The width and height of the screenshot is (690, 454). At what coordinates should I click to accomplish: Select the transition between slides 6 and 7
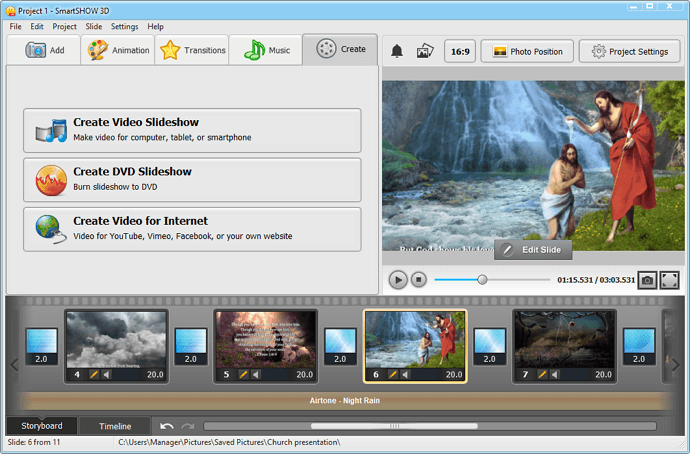point(490,346)
